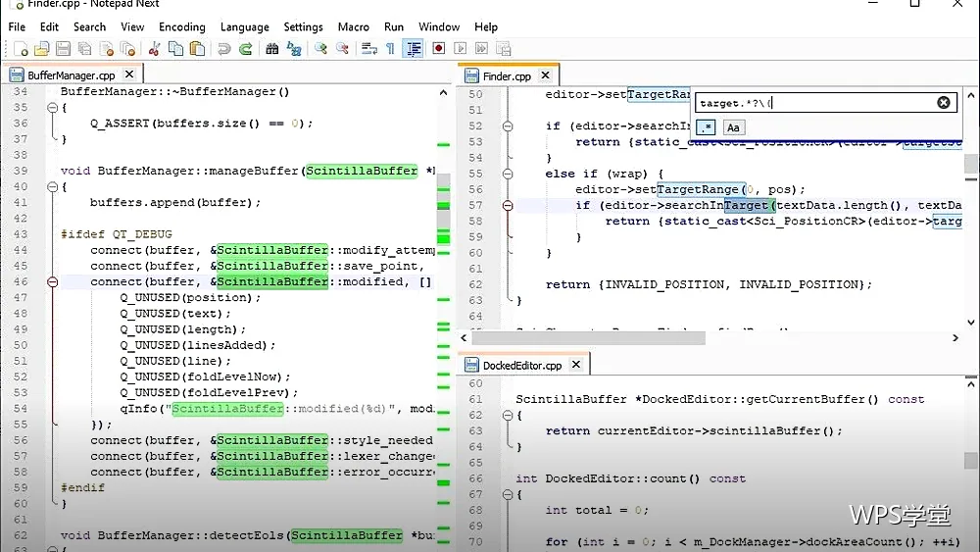980x552 pixels.
Task: Click line number 41 in BufferManager.cpp
Action: 21,203
